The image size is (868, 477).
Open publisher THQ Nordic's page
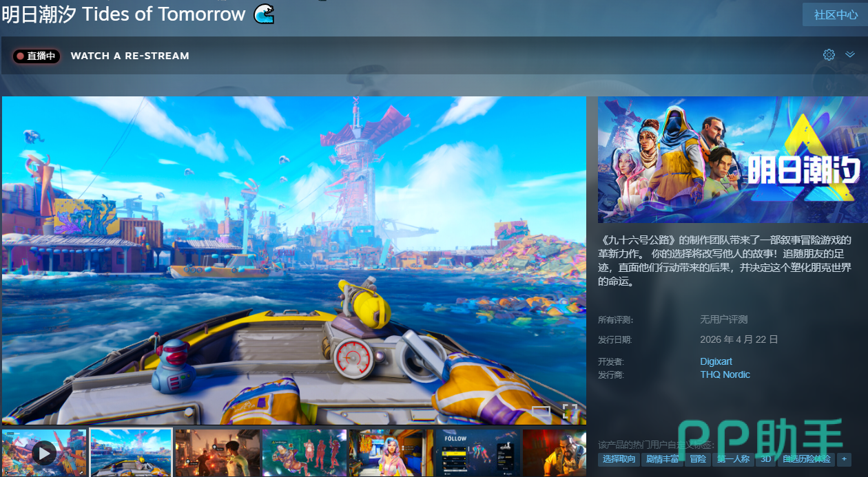[725, 374]
